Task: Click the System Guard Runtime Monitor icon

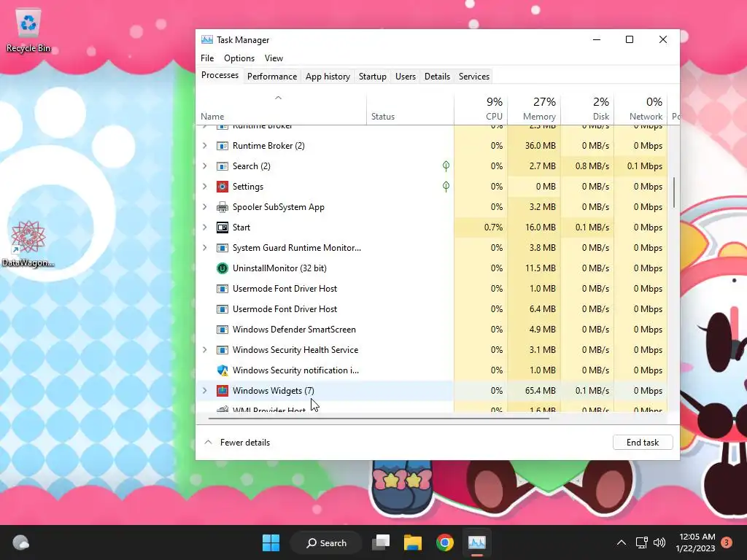Action: click(222, 248)
